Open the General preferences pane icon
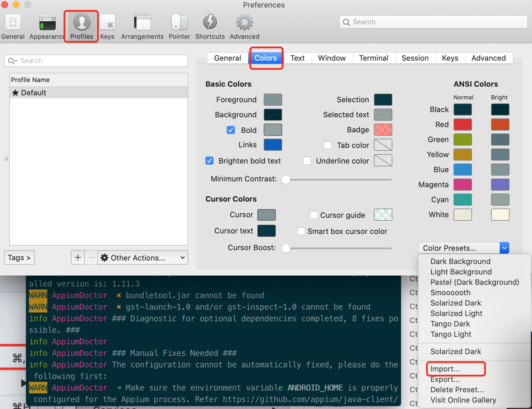 [13, 22]
